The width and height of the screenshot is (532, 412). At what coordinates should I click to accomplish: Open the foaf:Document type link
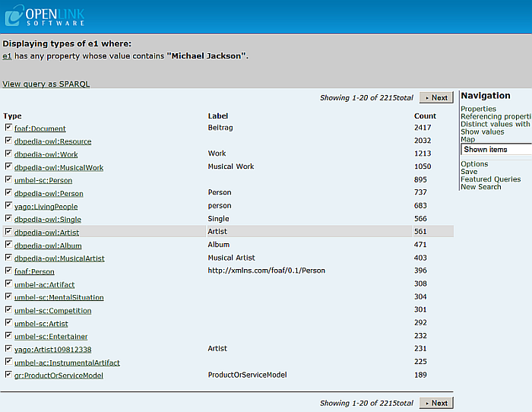click(x=40, y=128)
